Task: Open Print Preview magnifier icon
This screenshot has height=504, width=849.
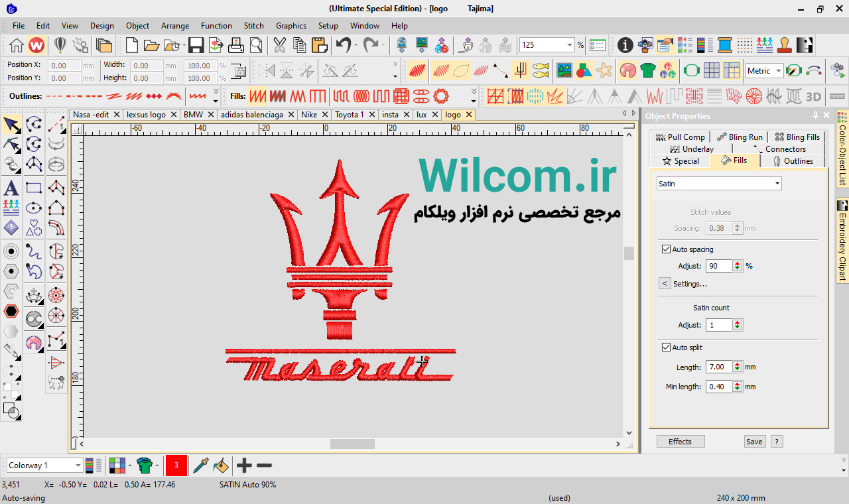Action: 256,45
